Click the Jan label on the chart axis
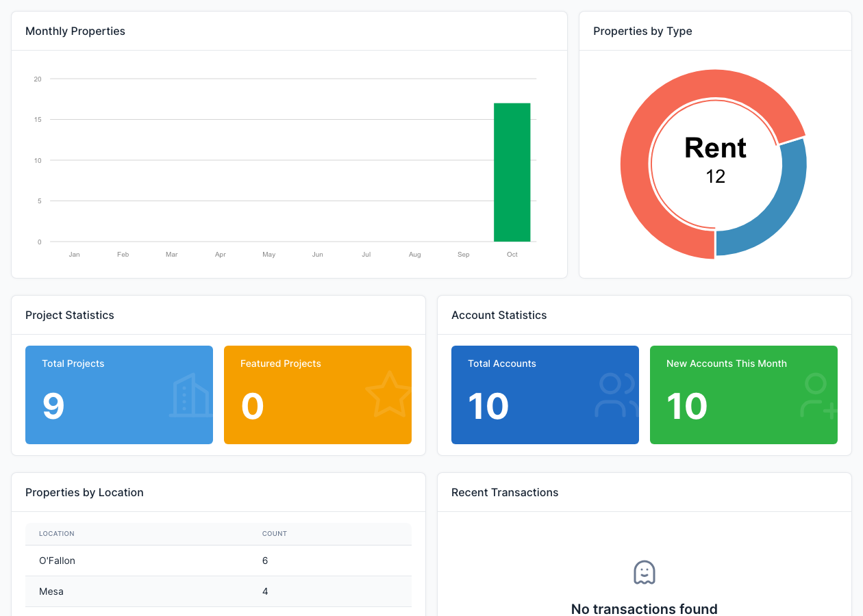This screenshot has height=616, width=863. (x=75, y=255)
